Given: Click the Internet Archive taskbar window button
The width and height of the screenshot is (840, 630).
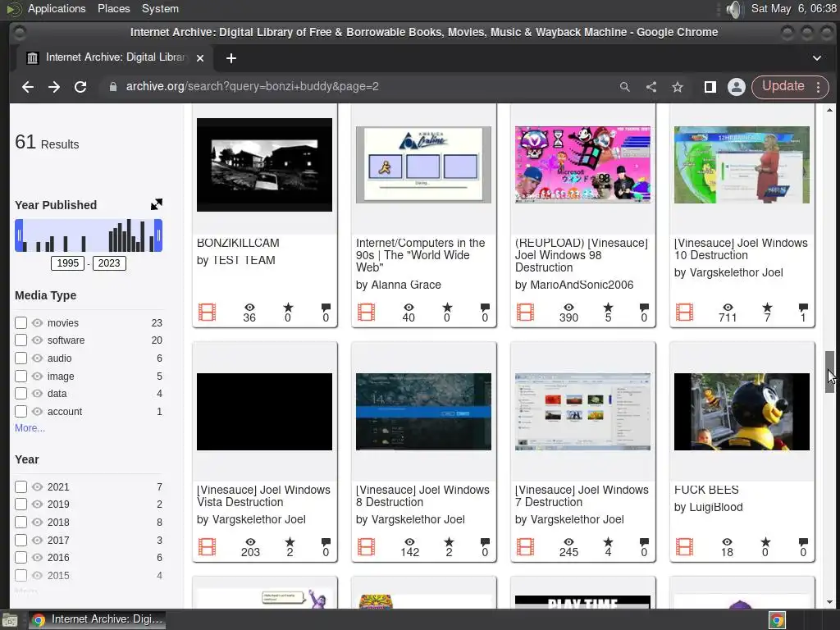Looking at the screenshot, I should click(x=97, y=620).
